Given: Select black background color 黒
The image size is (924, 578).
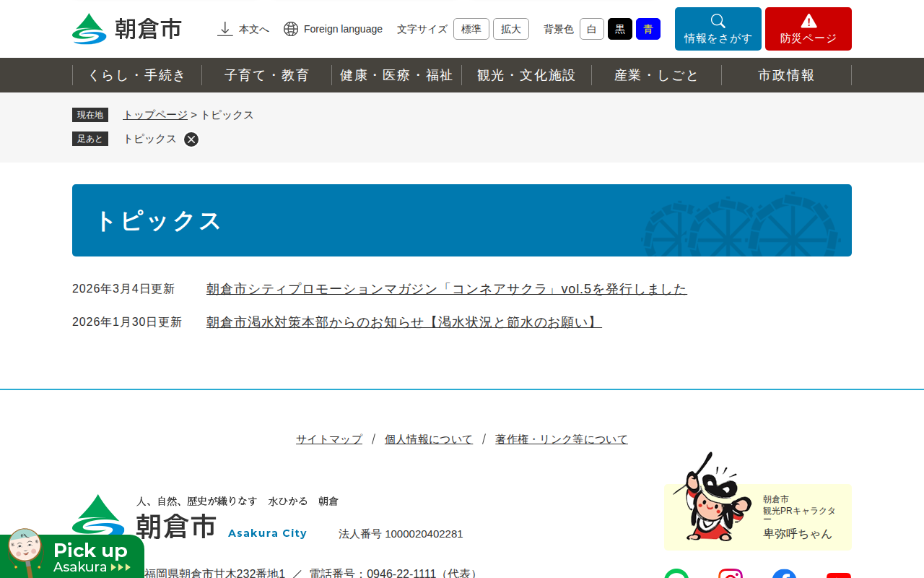Looking at the screenshot, I should coord(620,29).
